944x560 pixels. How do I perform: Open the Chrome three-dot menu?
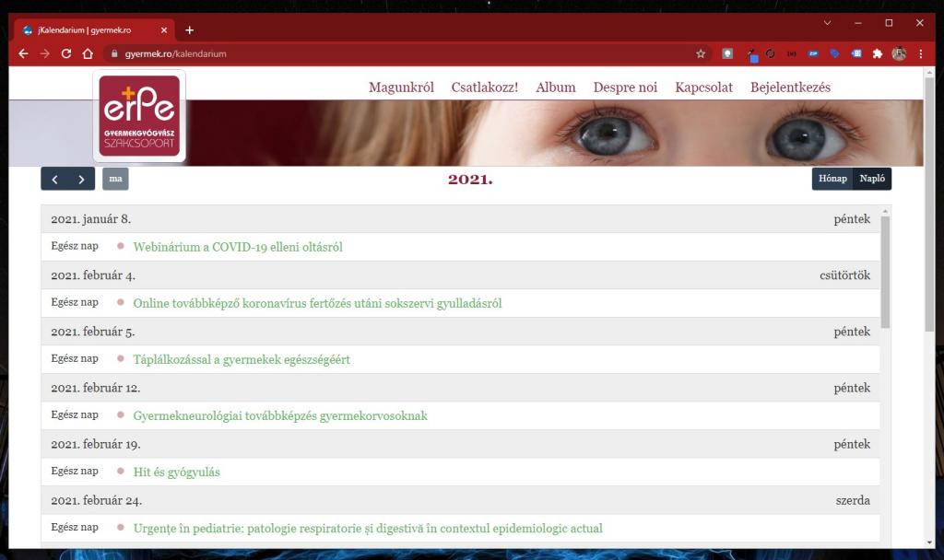click(920, 53)
